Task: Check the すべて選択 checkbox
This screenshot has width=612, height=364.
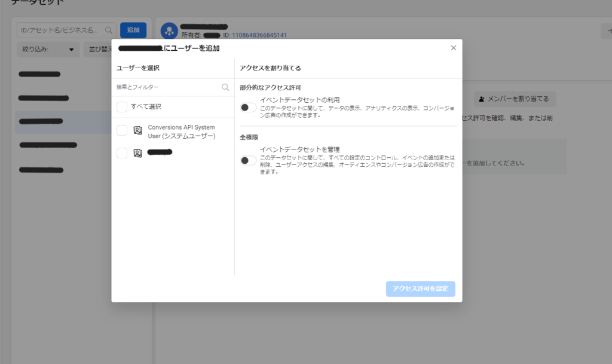Action: [122, 107]
